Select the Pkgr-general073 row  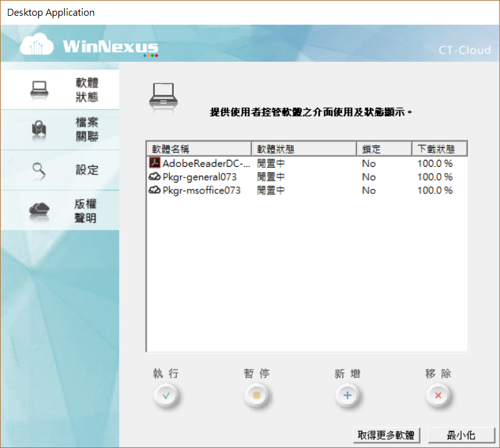[307, 177]
